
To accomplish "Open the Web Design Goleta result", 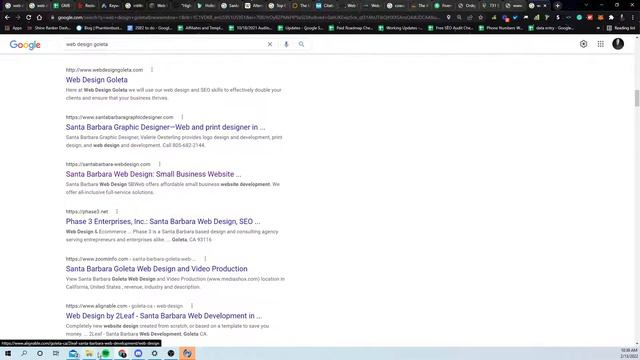I will [x=97, y=80].
